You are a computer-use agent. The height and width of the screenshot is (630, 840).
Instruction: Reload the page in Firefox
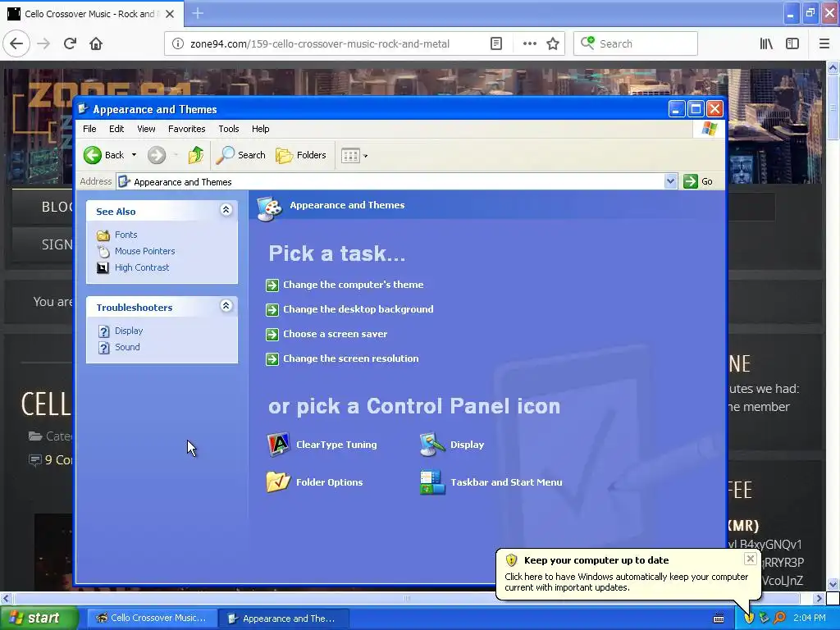[x=70, y=44]
